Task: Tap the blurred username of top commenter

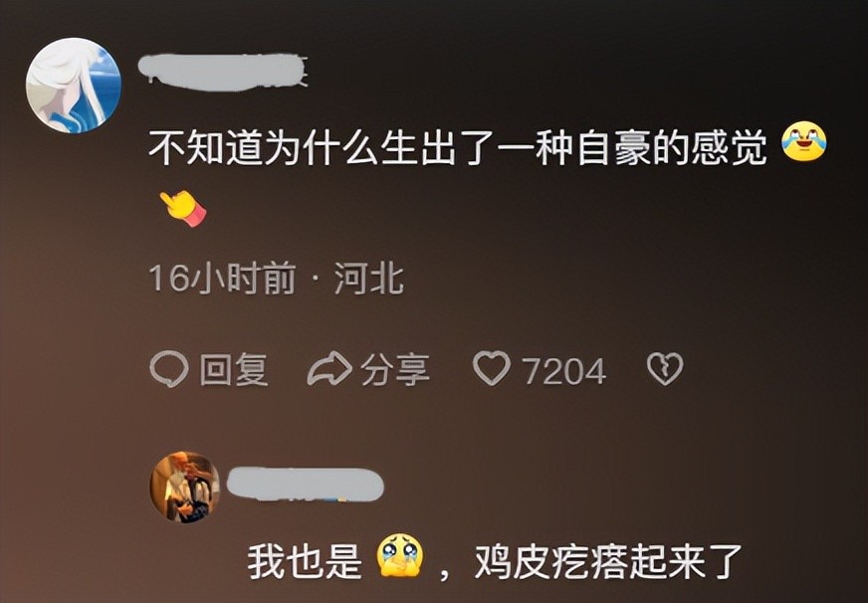Action: tap(223, 72)
